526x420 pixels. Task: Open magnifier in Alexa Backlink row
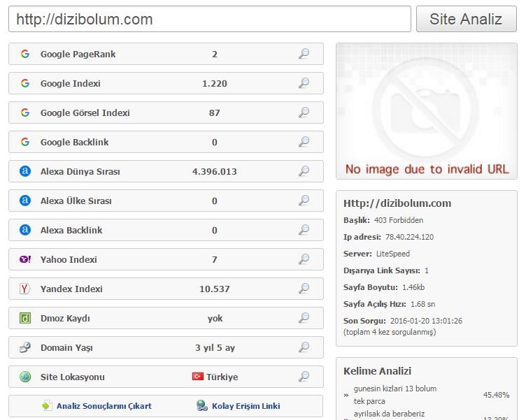(304, 230)
